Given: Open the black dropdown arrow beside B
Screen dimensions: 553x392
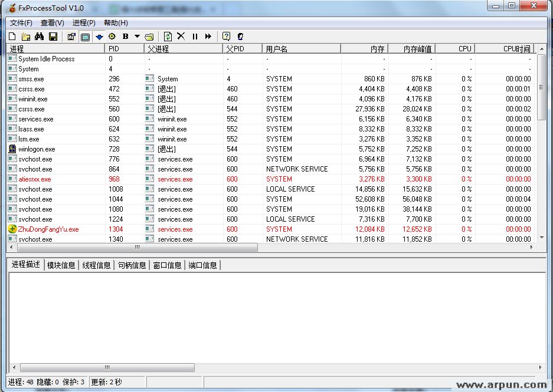Looking at the screenshot, I should (137, 37).
